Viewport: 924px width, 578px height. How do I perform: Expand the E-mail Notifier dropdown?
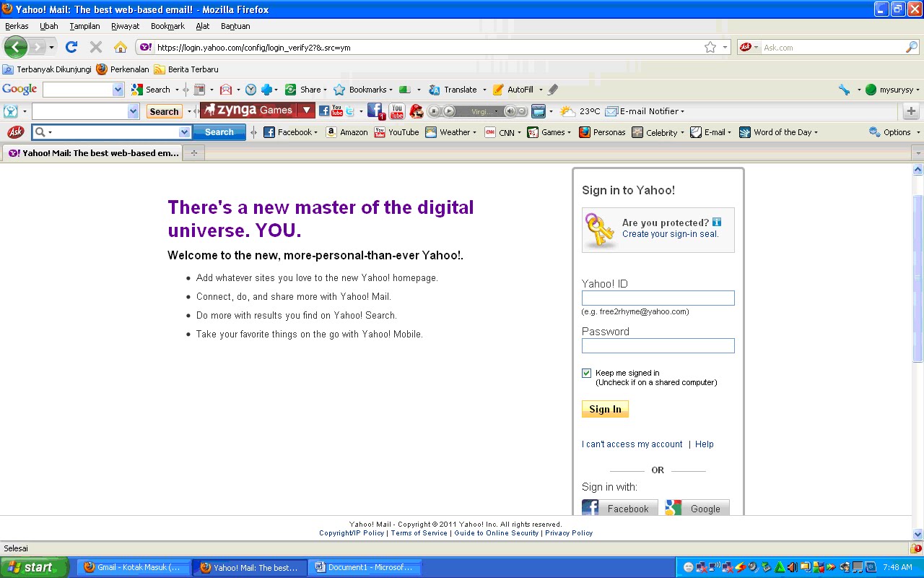pyautogui.click(x=682, y=111)
